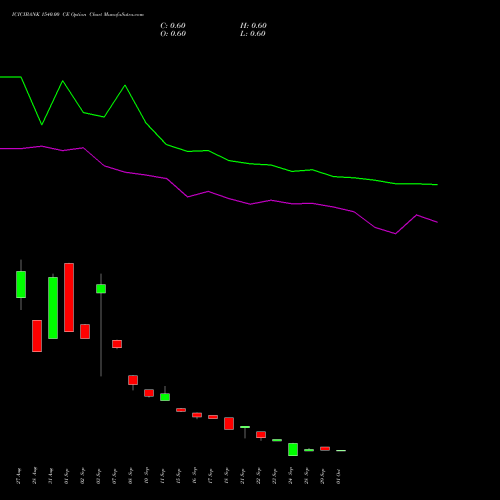Image resolution: width=500 pixels, height=500 pixels.
Task: Click the 01 Sep date label
Action: (x=67, y=476)
